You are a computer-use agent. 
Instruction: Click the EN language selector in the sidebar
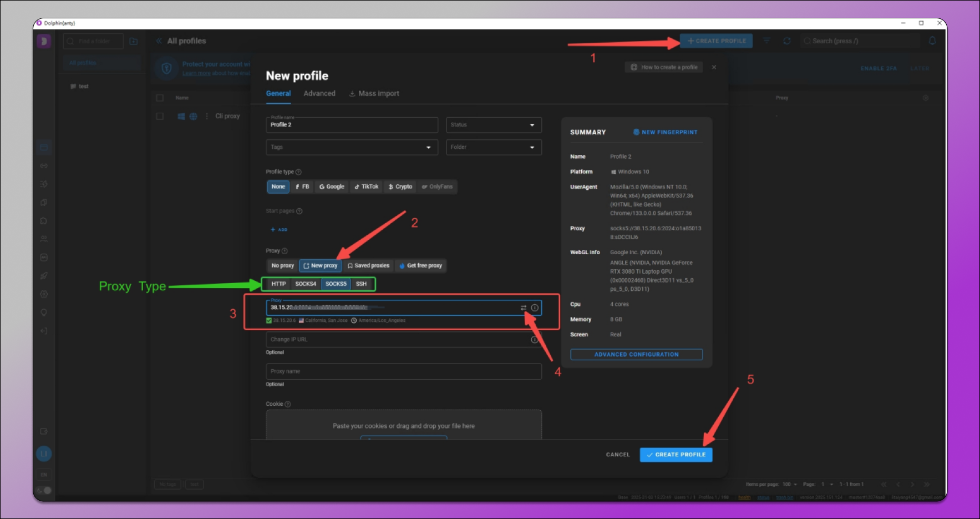tap(44, 475)
